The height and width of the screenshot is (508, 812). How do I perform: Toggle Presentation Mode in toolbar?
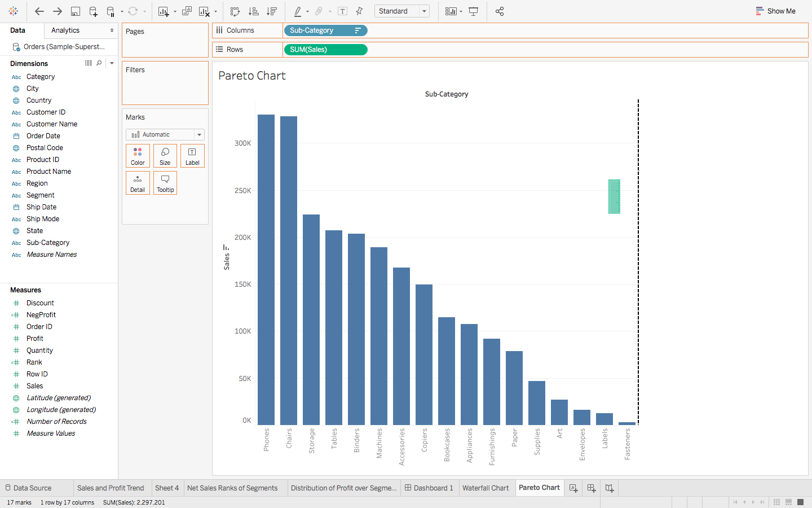(x=474, y=11)
